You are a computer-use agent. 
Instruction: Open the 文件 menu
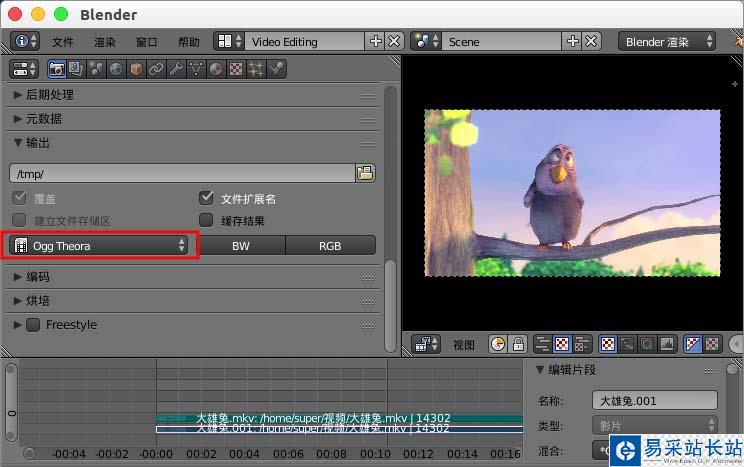tap(63, 42)
